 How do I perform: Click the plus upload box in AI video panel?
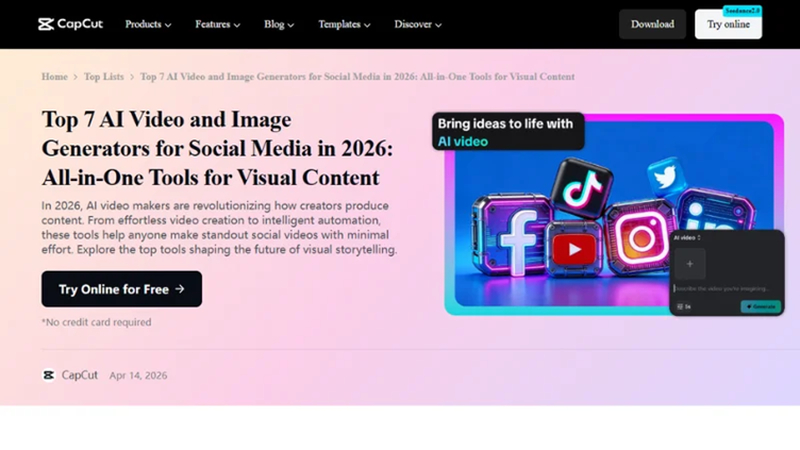pyautogui.click(x=690, y=264)
